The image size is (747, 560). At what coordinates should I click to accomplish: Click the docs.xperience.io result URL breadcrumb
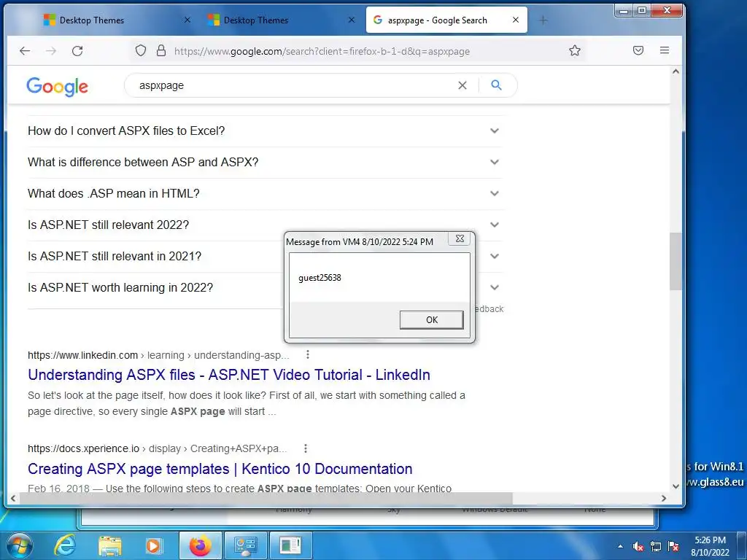click(x=158, y=448)
